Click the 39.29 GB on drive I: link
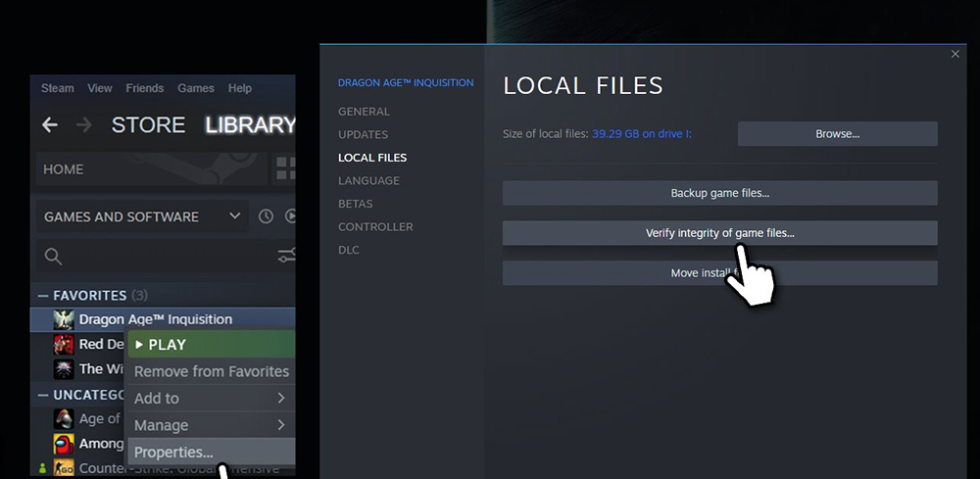Screen dimensions: 980x479 642,133
